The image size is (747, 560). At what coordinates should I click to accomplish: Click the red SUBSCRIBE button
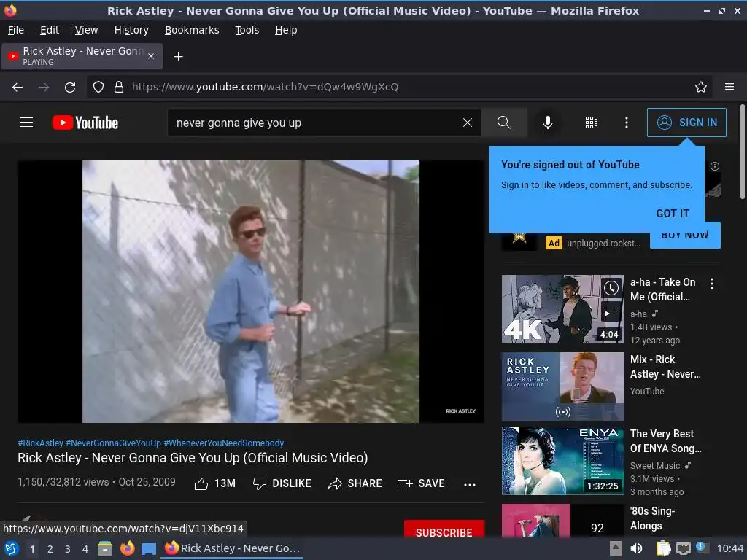click(x=444, y=529)
